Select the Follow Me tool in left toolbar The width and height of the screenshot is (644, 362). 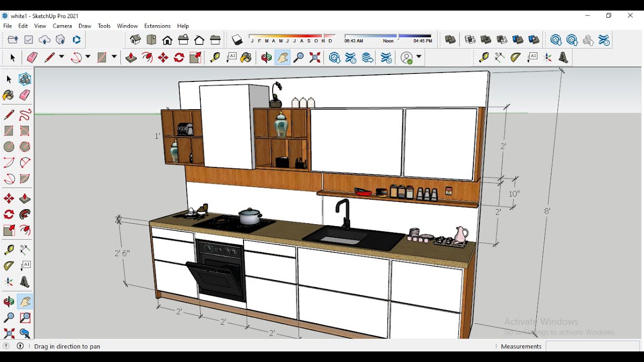[x=25, y=215]
